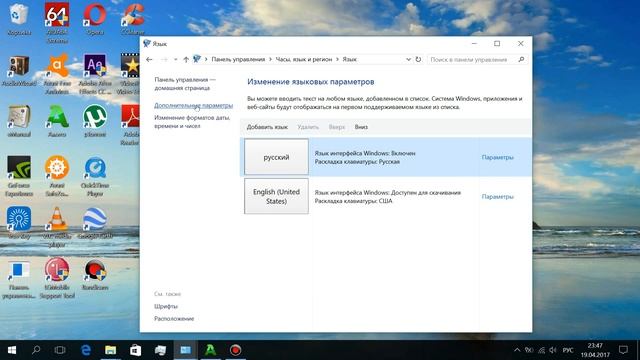This screenshot has height=360, width=640.
Task: Open Task View on the taskbar
Action: point(60,350)
